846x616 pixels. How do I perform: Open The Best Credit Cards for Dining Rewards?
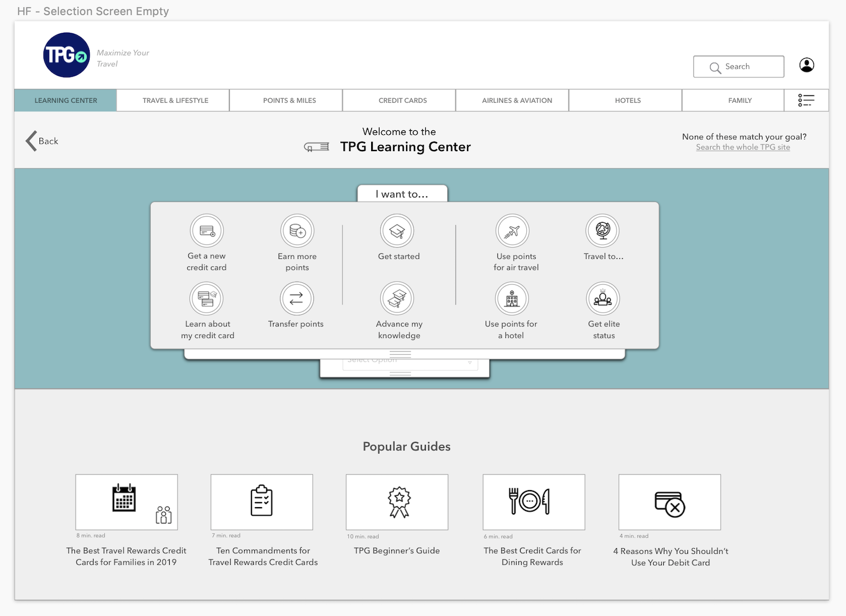point(532,556)
